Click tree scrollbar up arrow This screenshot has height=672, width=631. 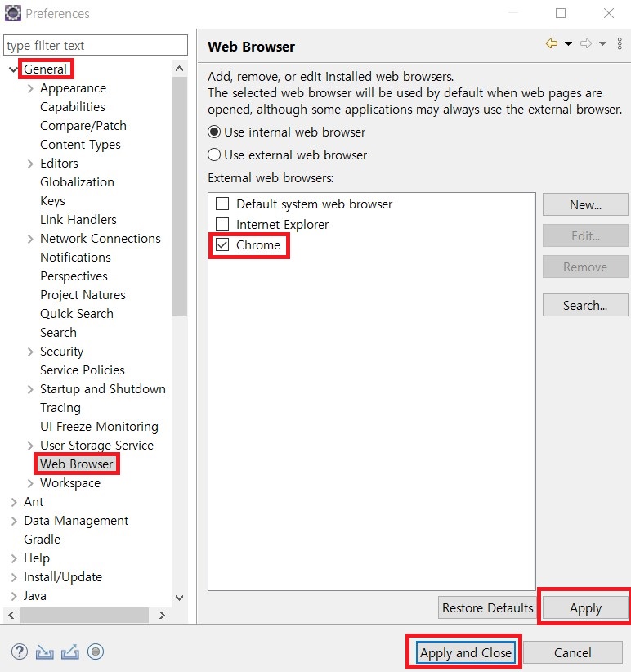click(x=180, y=69)
